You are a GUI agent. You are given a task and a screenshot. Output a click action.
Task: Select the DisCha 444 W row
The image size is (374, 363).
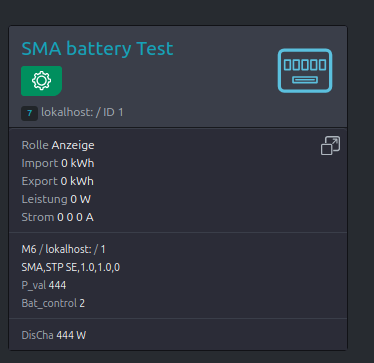(x=54, y=335)
